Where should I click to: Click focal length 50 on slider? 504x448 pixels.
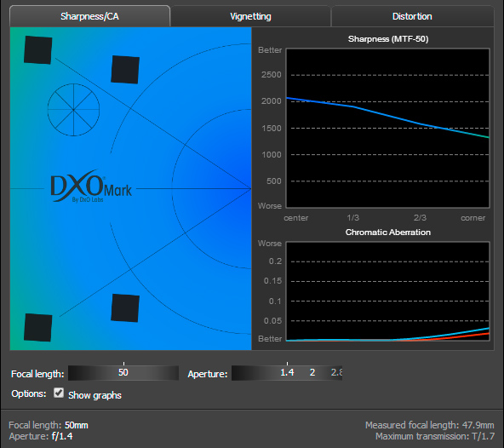click(123, 372)
